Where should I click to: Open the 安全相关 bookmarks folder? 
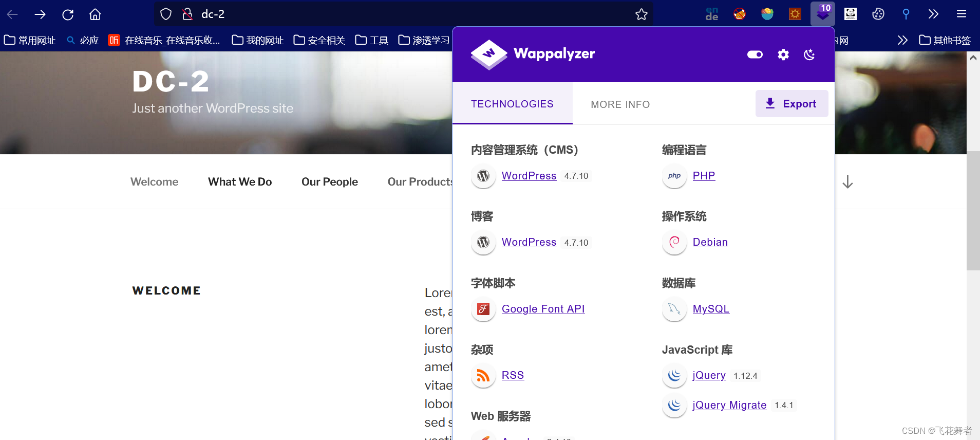pyautogui.click(x=319, y=40)
